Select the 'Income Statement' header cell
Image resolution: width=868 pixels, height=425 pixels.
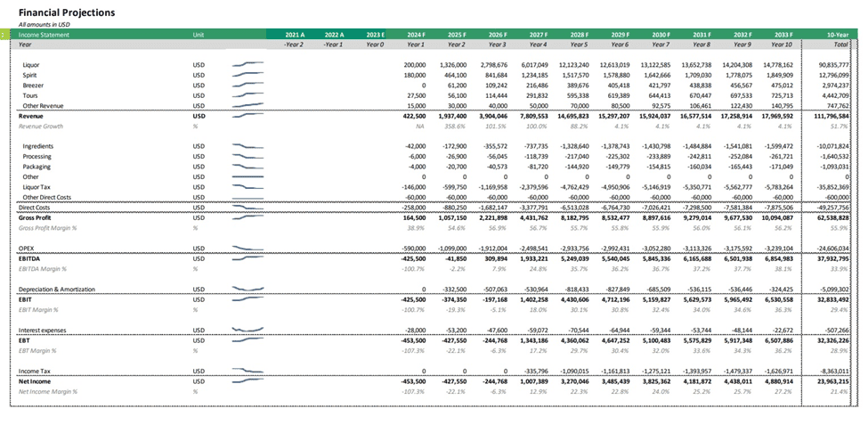pyautogui.click(x=45, y=35)
